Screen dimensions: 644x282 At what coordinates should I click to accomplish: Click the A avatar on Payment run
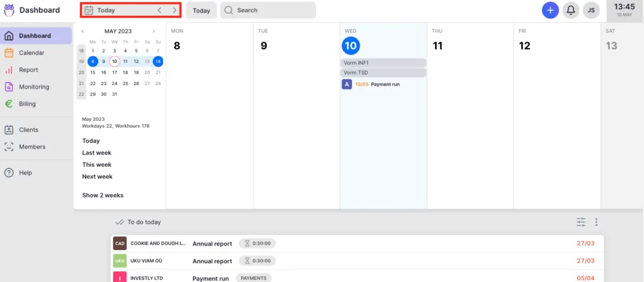point(347,84)
